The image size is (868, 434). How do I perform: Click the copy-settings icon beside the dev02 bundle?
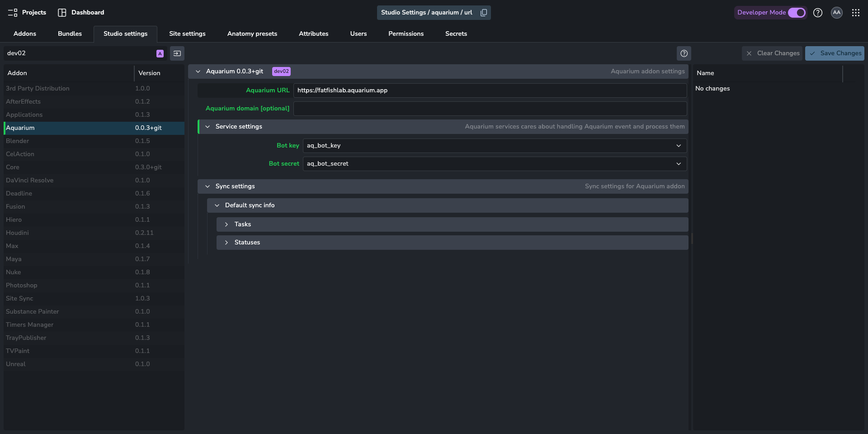point(177,53)
